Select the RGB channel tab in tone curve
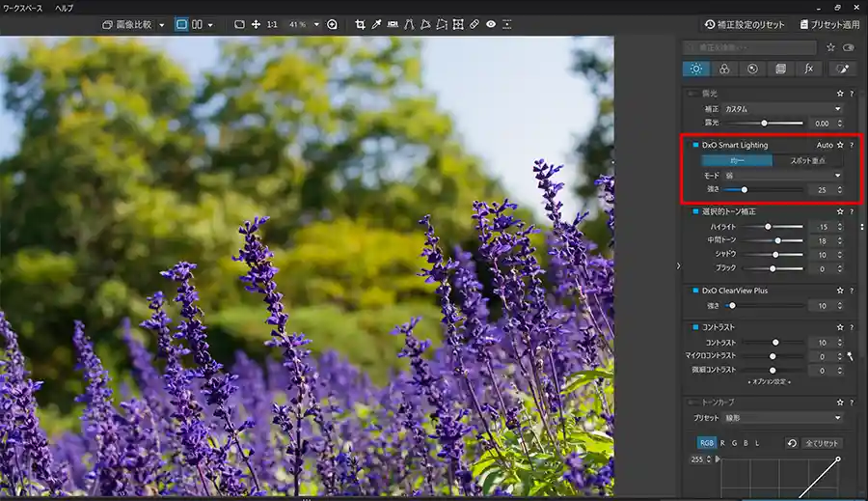The image size is (868, 501). (x=707, y=443)
